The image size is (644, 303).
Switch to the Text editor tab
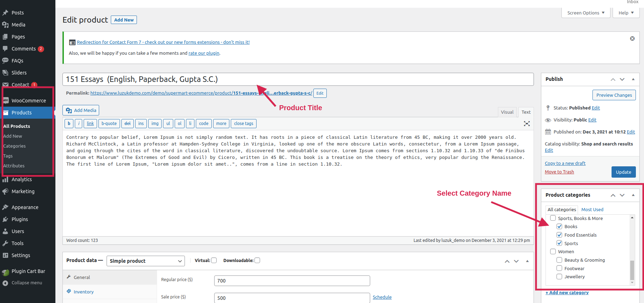coord(526,112)
